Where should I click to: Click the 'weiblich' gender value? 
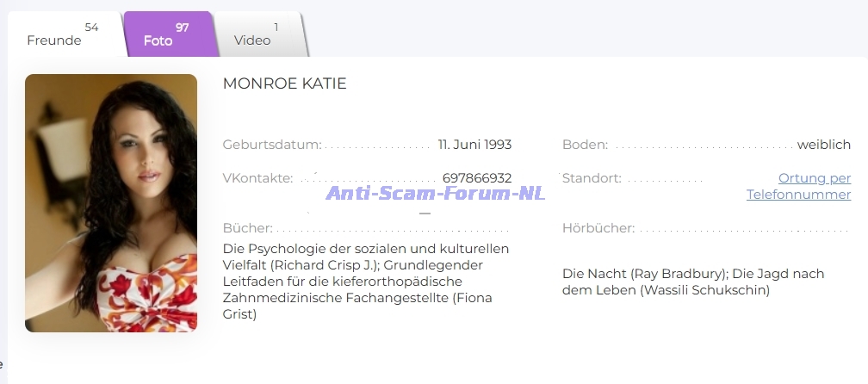pos(823,145)
